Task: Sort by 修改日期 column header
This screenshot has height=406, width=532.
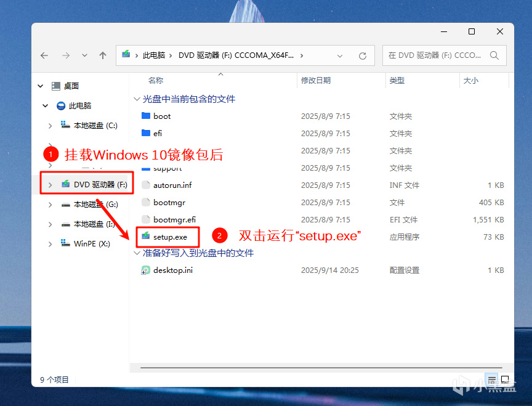Action: [316, 81]
